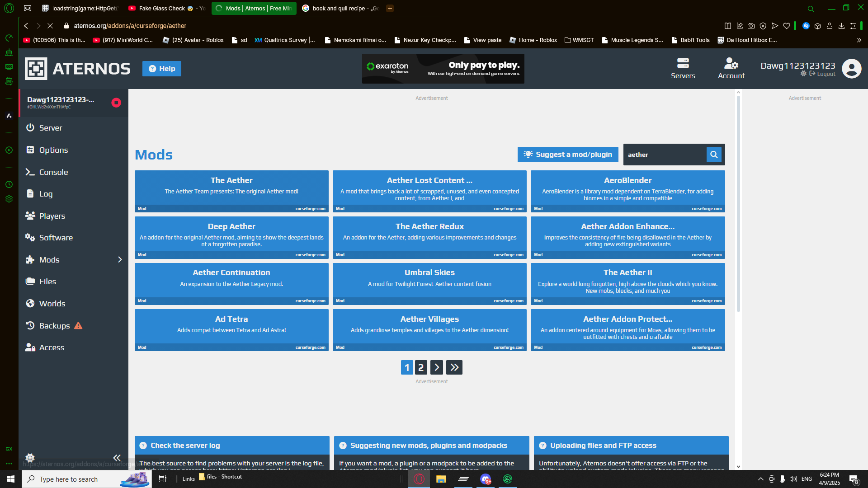Screen dimensions: 868x488
Task: Click Suggest a mod/plugin button
Action: coord(567,155)
